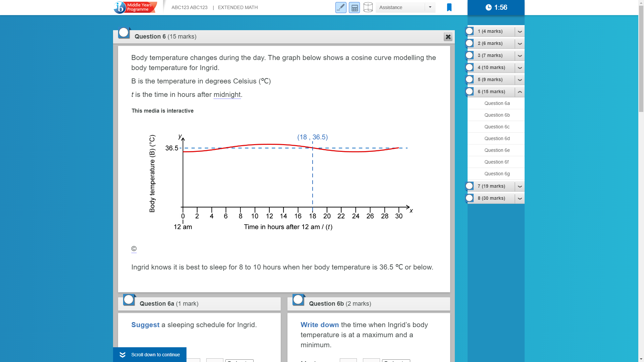Click the underlined word midnight
Viewport: 644px width, 362px height.
point(227,95)
